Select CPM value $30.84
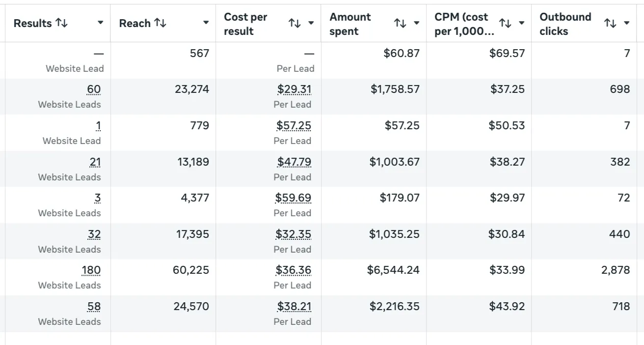 (507, 234)
